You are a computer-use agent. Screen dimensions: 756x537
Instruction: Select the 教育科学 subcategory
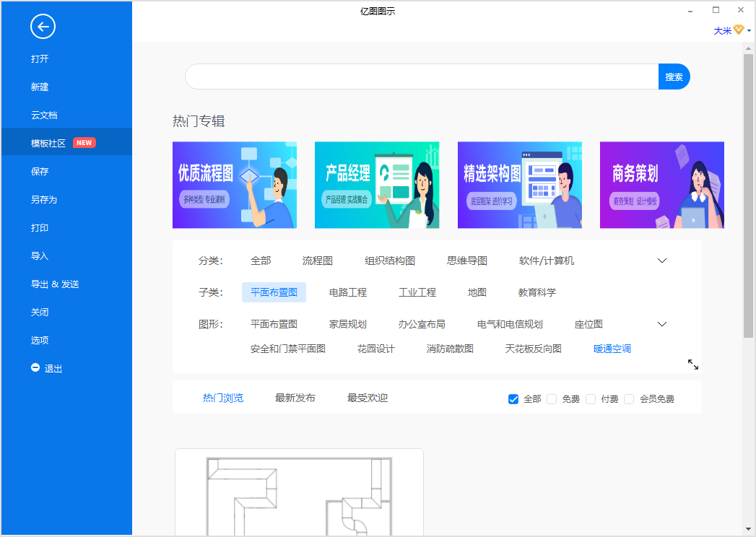[x=537, y=292]
